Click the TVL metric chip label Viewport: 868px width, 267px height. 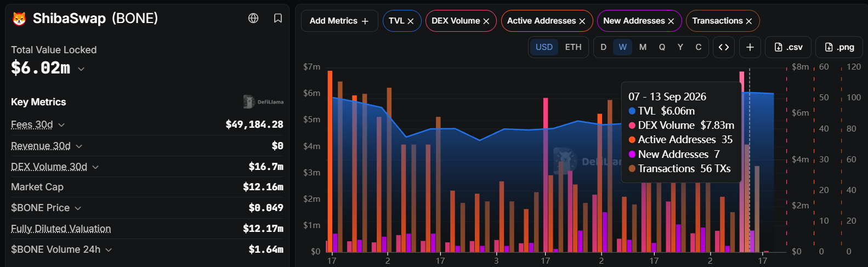[396, 21]
